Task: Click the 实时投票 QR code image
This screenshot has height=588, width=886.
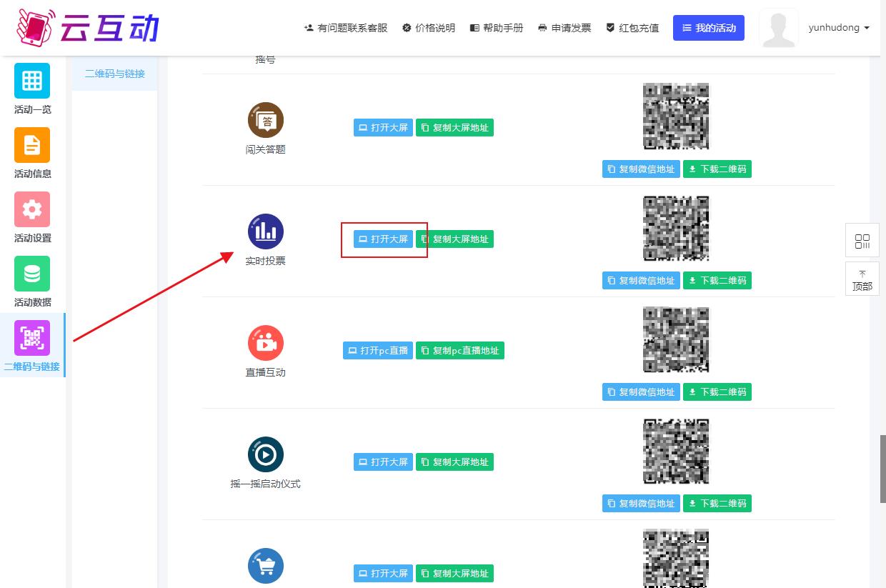Action: 677,228
